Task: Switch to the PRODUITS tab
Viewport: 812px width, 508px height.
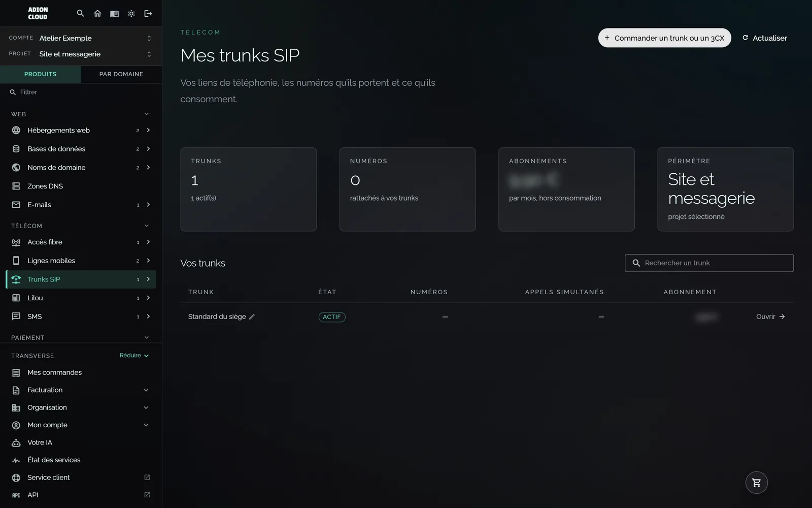Action: 41,74
